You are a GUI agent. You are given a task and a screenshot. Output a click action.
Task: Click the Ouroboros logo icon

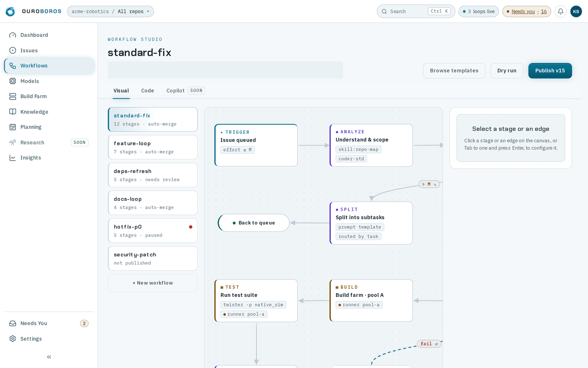10,11
